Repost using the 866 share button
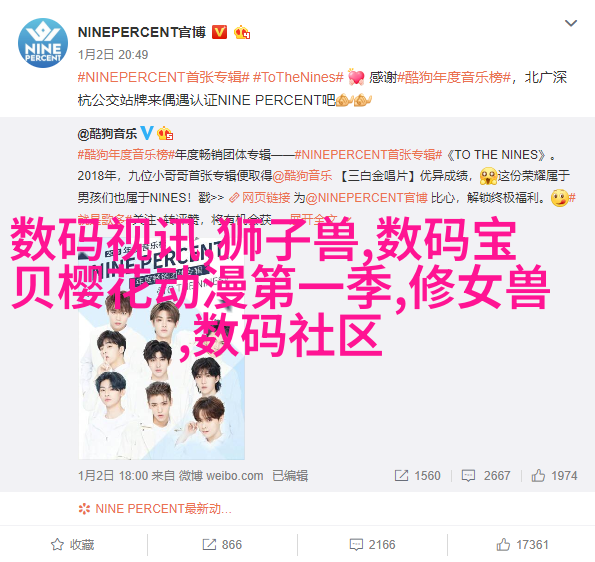 tap(222, 545)
